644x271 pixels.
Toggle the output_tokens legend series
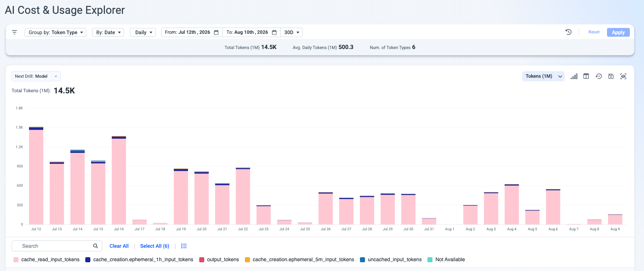click(219, 259)
